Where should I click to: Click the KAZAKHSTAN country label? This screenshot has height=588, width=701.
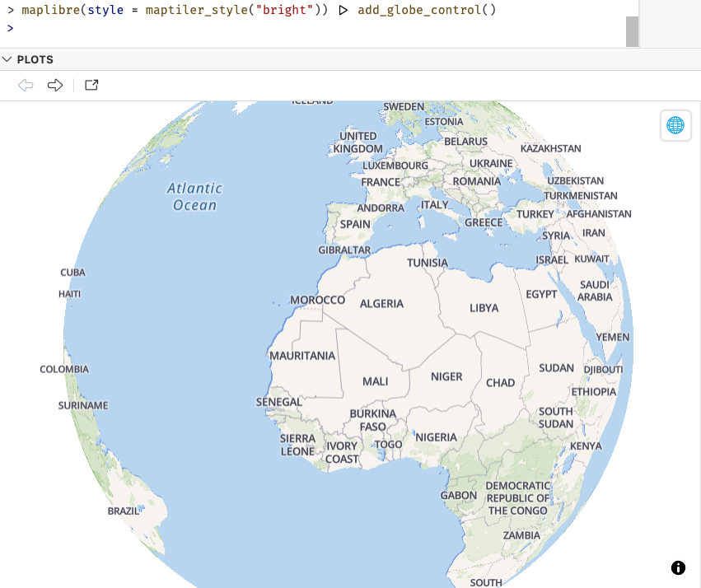tap(551, 148)
